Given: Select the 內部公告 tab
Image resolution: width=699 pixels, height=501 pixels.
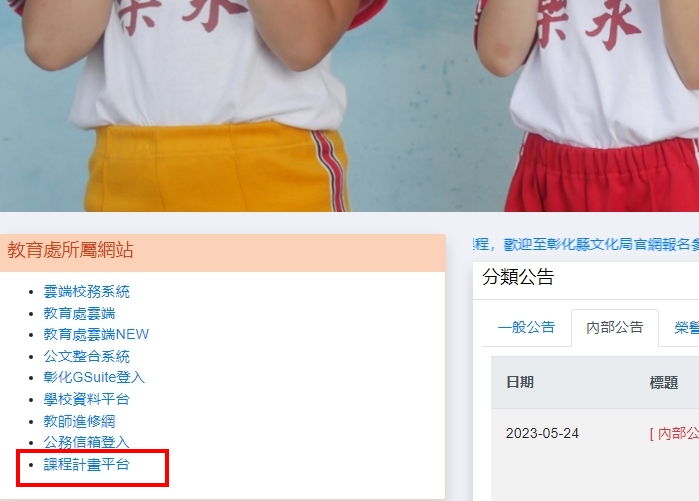Looking at the screenshot, I should coord(615,328).
